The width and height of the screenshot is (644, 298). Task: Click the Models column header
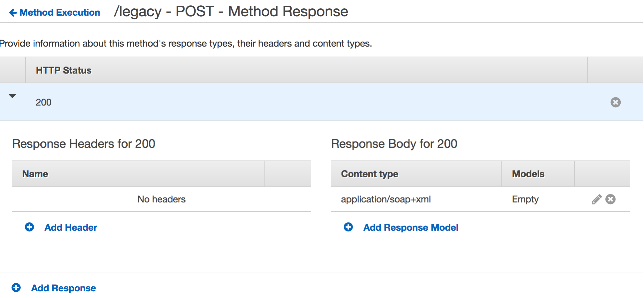(x=528, y=174)
